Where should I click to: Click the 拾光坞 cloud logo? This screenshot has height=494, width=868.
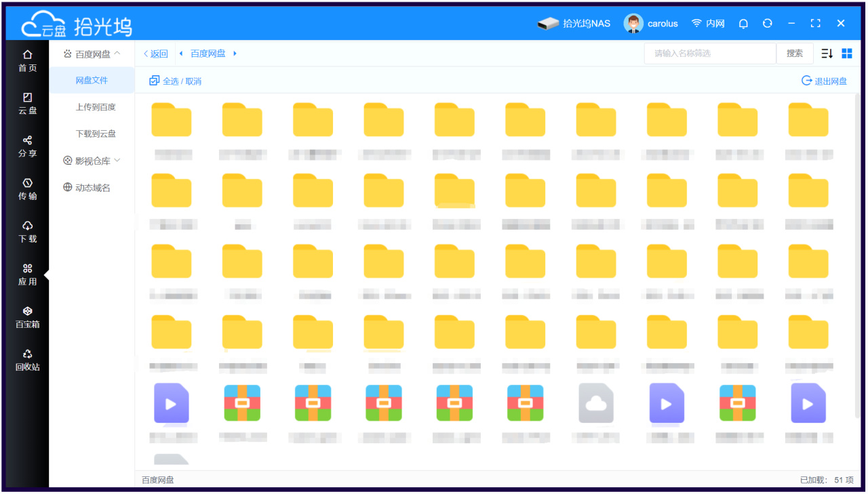77,25
